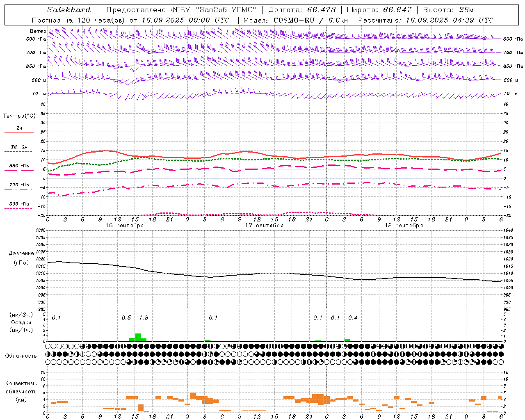Viewport: 525px width, 420px height.
Task: Click the Ветер wind section label
Action: click(x=38, y=31)
